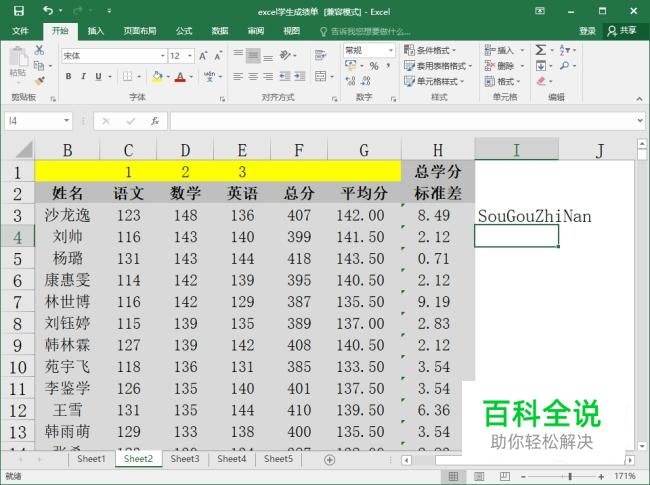This screenshot has height=485, width=650.
Task: Save the workbook with the floppy icon
Action: (x=19, y=11)
